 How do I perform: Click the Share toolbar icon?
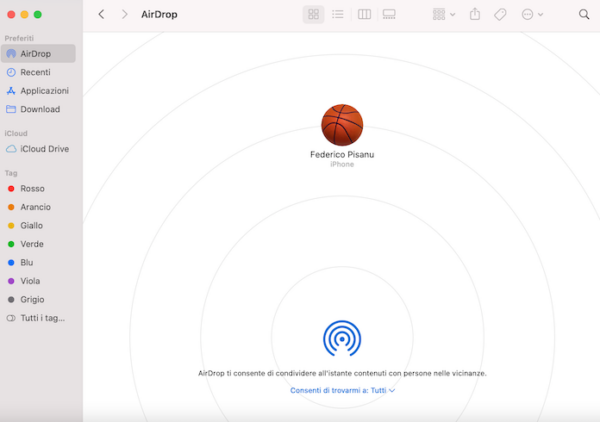475,14
